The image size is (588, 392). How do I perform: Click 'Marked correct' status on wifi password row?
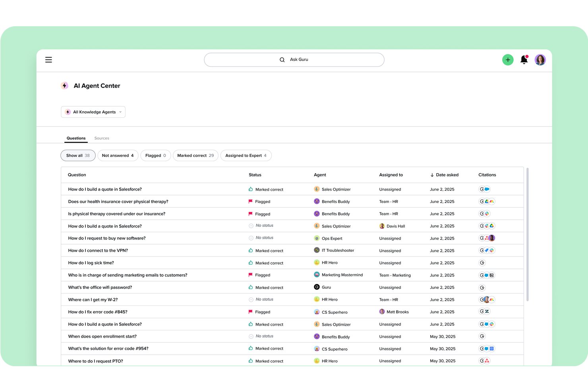click(x=269, y=288)
